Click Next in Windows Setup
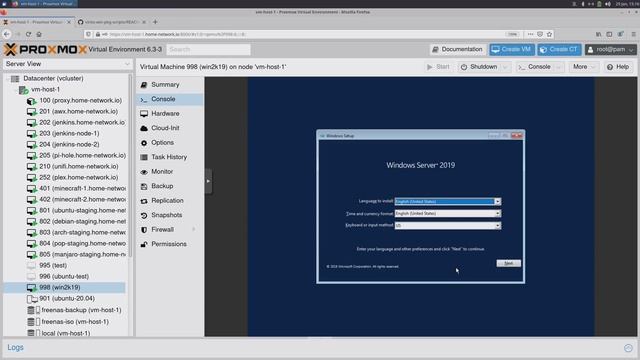Viewport: 640px width, 360px height. tap(508, 263)
